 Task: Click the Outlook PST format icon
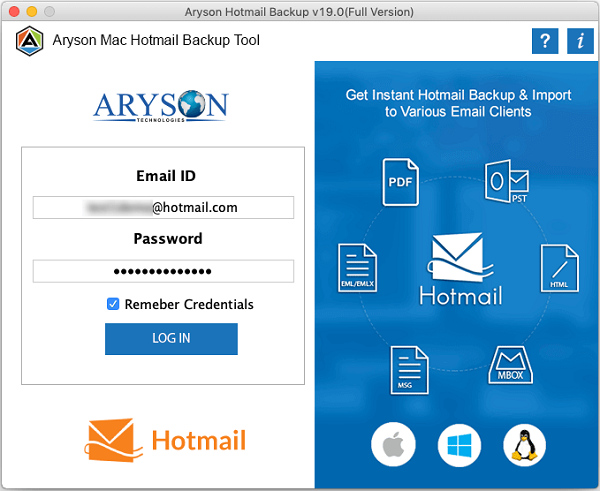(507, 181)
